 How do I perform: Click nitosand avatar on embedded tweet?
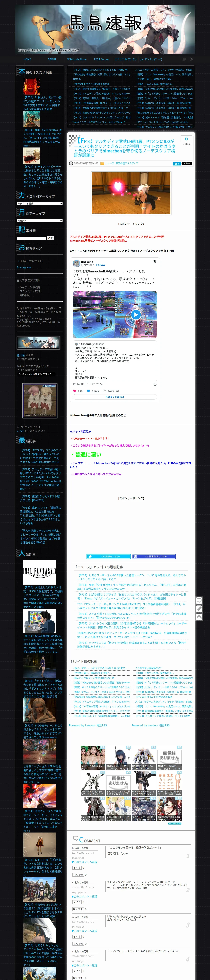tap(76, 263)
